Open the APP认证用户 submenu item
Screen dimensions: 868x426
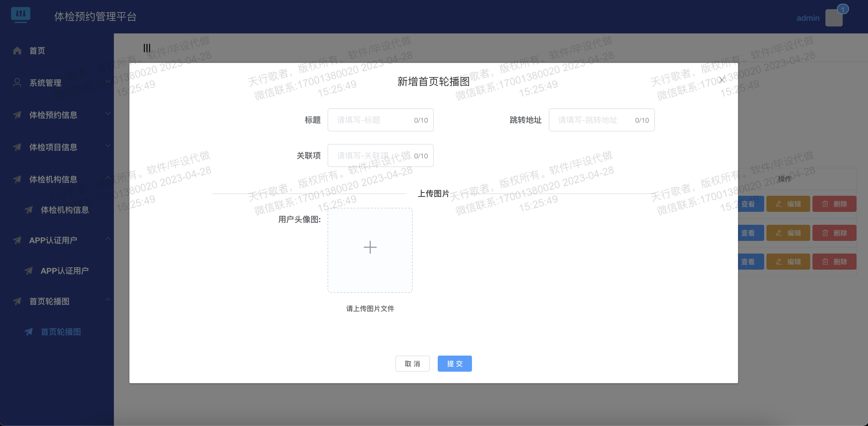coord(64,271)
